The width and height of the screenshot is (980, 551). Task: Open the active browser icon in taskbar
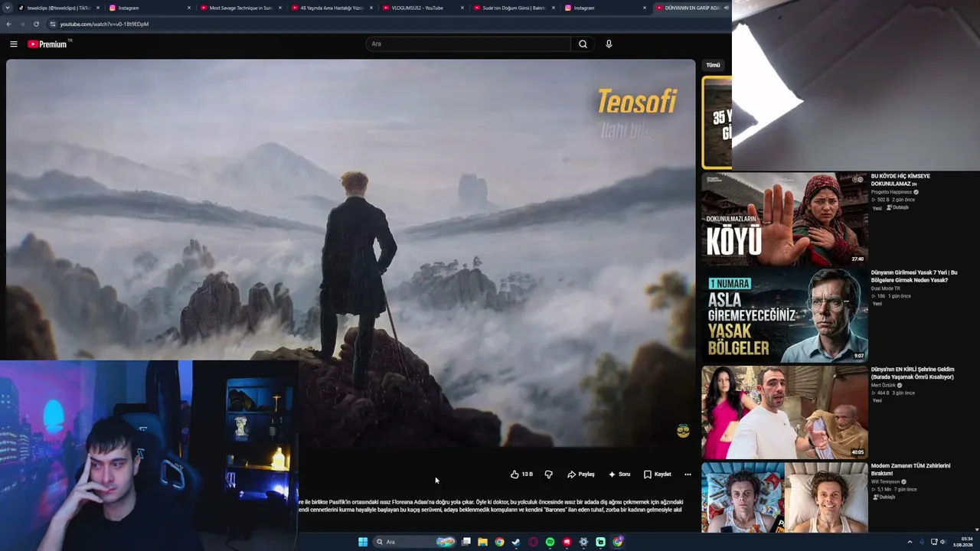[x=617, y=542]
